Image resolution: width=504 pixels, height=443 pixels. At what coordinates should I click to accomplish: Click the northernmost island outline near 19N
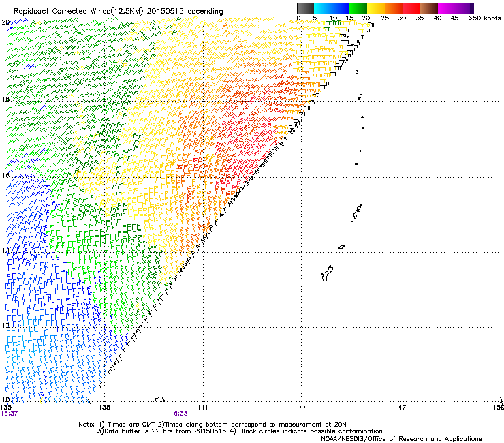[357, 72]
